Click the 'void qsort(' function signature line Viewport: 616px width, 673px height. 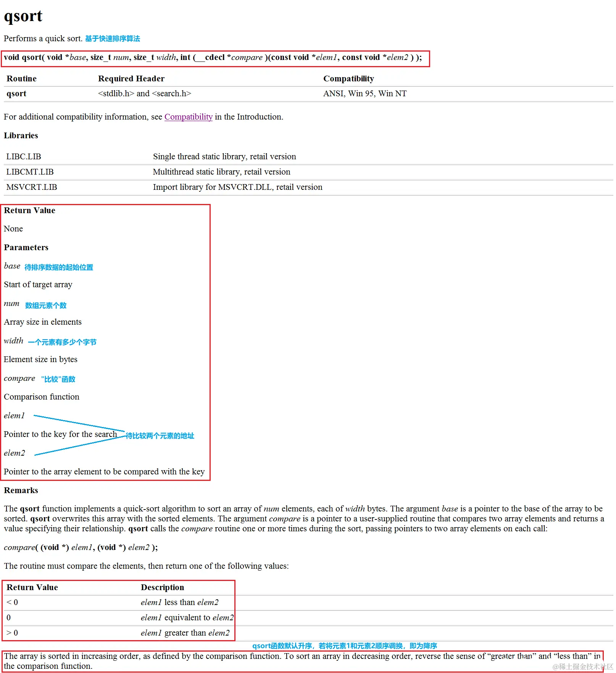tap(213, 58)
